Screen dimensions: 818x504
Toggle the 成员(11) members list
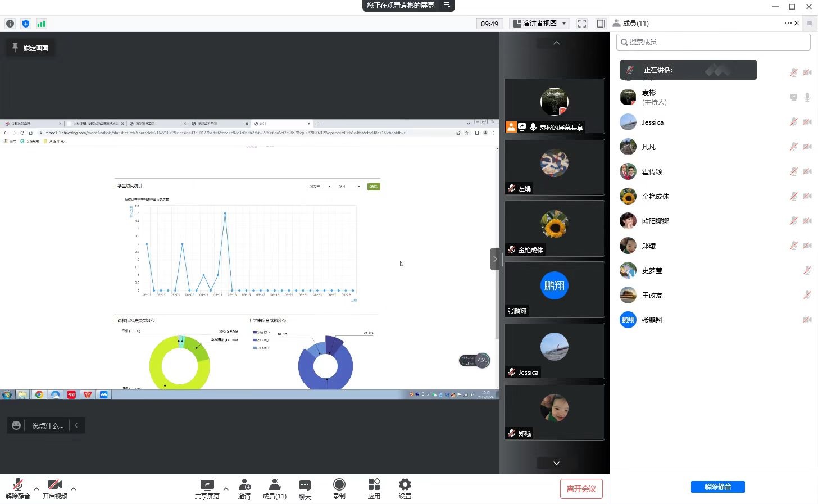click(275, 488)
